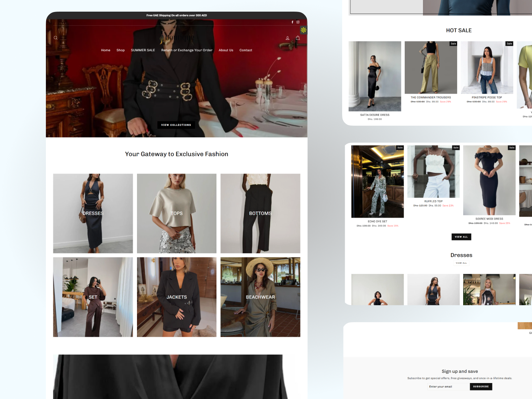Click the Sale badge on Ruffled Top
Image resolution: width=532 pixels, height=399 pixels.
(x=456, y=148)
